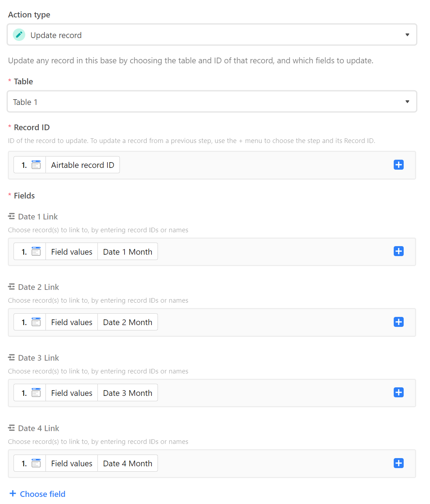Click the Update record pencil icon
The height and width of the screenshot is (504, 430).
(19, 35)
